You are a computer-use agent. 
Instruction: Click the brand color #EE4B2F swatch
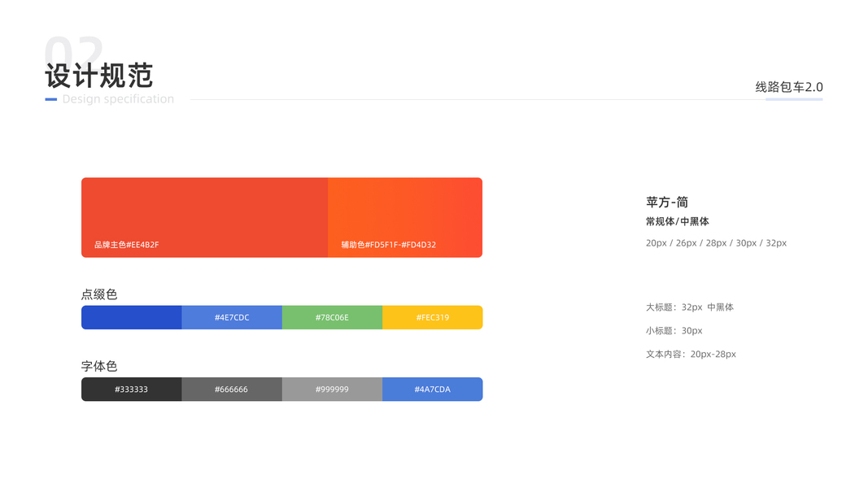pos(204,217)
